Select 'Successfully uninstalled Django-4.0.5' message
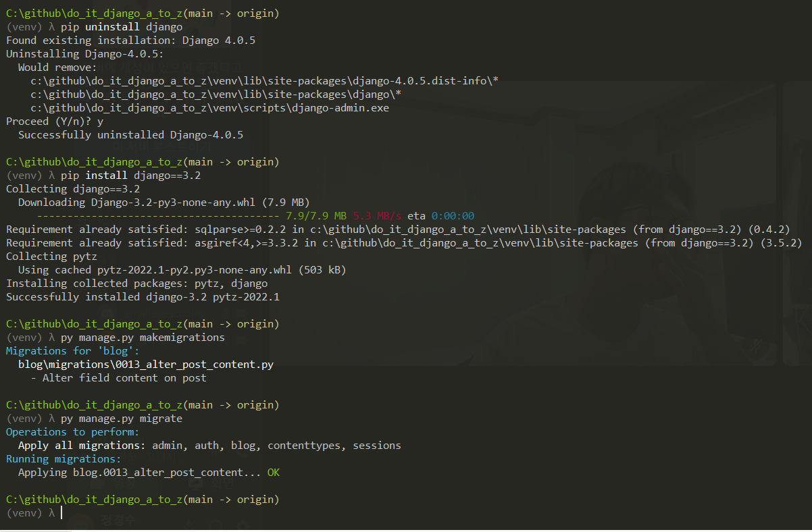The image size is (812, 532). (x=130, y=135)
